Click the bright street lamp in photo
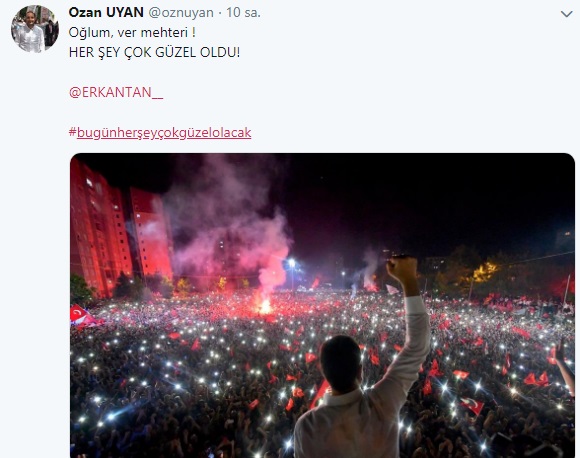 click(x=292, y=263)
